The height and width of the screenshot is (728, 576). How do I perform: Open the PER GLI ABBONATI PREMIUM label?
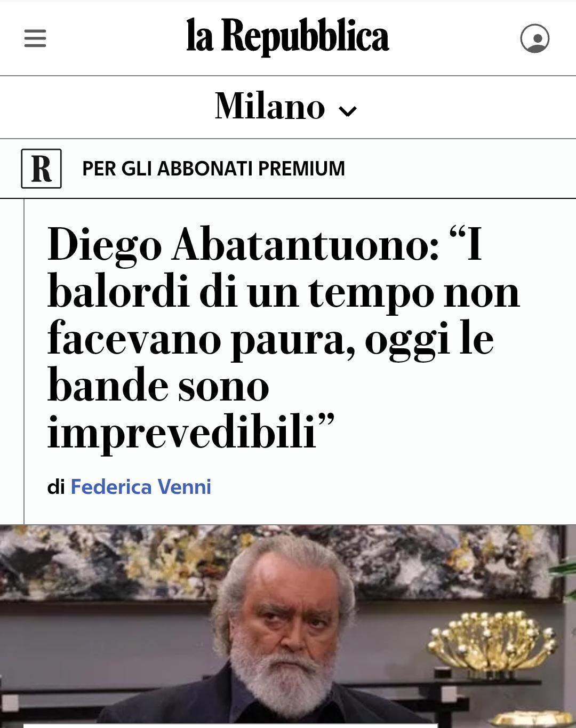point(213,169)
